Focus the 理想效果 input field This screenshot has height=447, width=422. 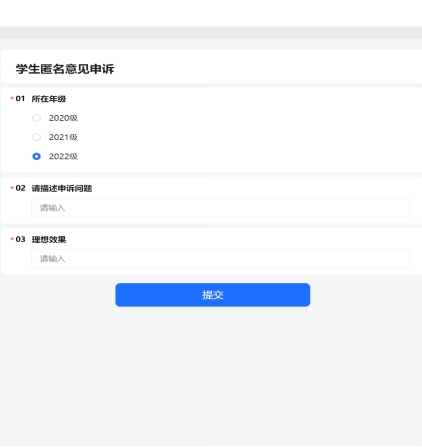click(x=220, y=259)
